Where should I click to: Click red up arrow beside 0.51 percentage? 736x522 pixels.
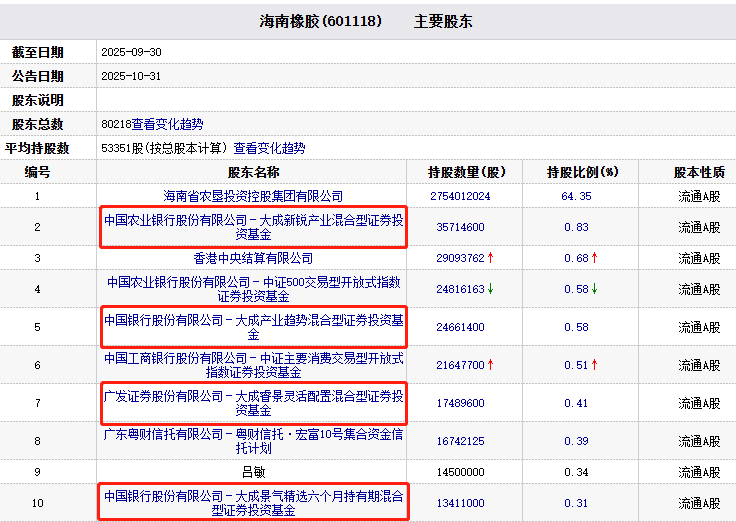tap(596, 365)
